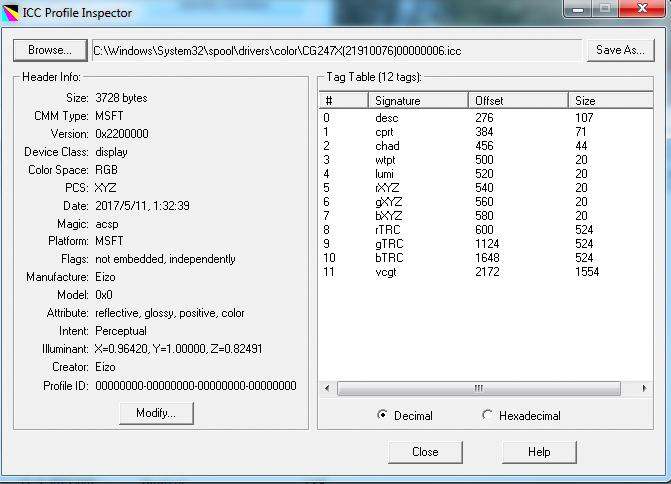The width and height of the screenshot is (671, 484).
Task: Click the Color Space value RGB
Action: click(x=106, y=170)
